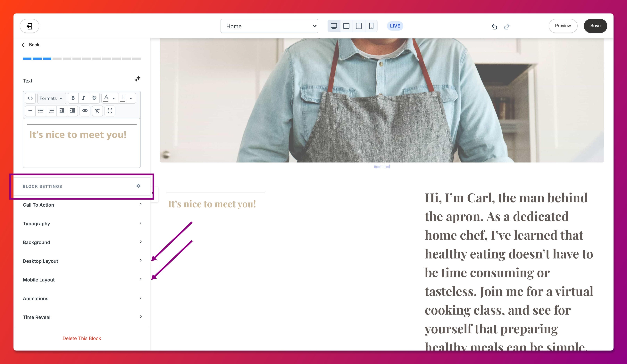This screenshot has width=627, height=364.
Task: Insert a horizontal line
Action: click(30, 111)
